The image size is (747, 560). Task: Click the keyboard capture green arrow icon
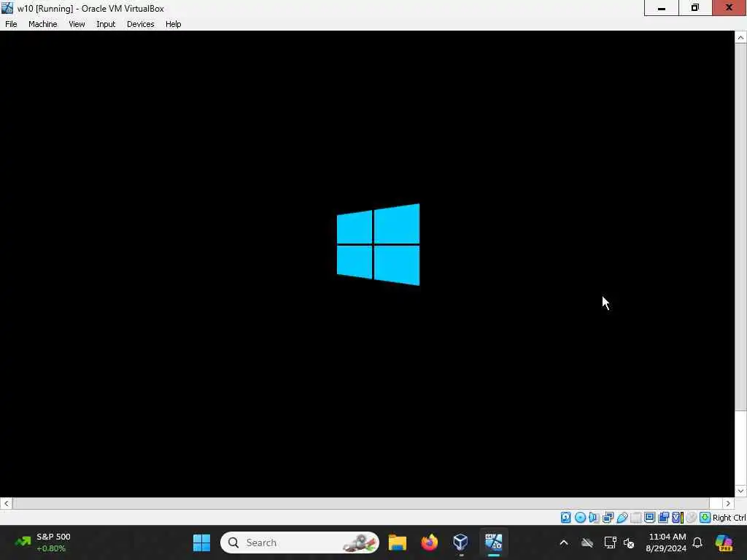click(x=705, y=517)
